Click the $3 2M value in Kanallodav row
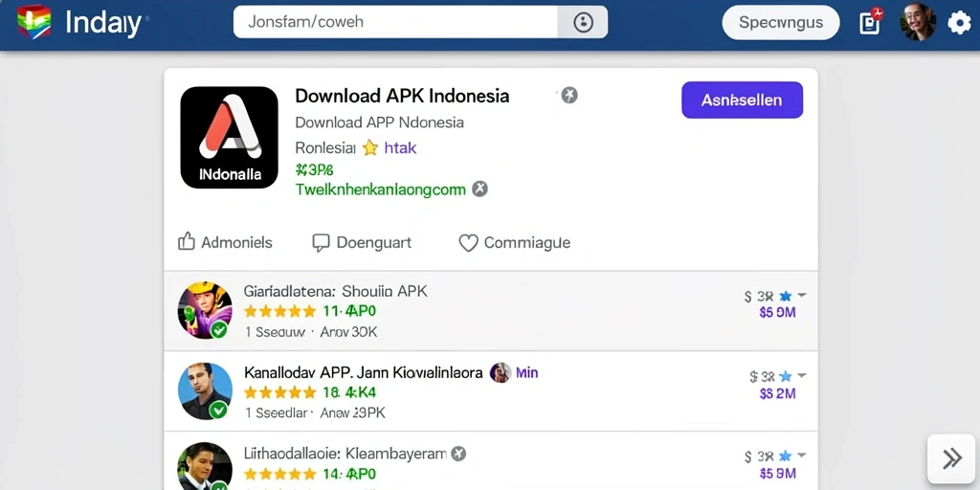The height and width of the screenshot is (490, 980). (777, 393)
